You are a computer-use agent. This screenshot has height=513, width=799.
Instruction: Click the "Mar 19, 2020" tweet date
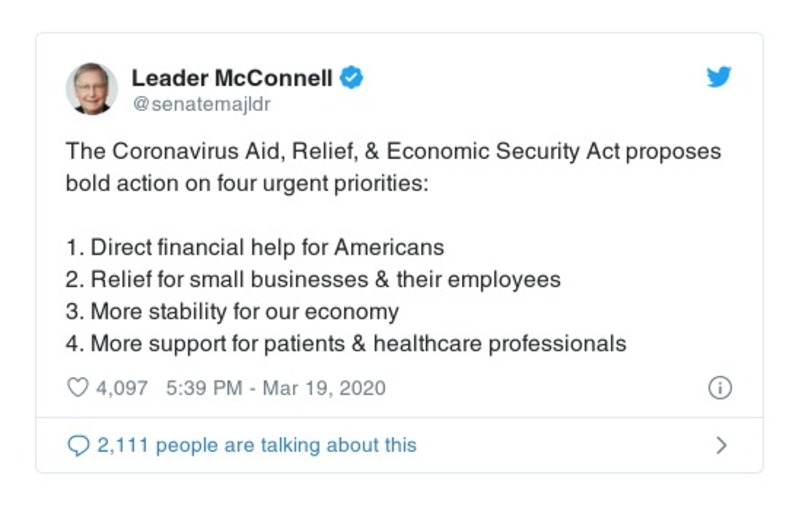[x=324, y=388]
